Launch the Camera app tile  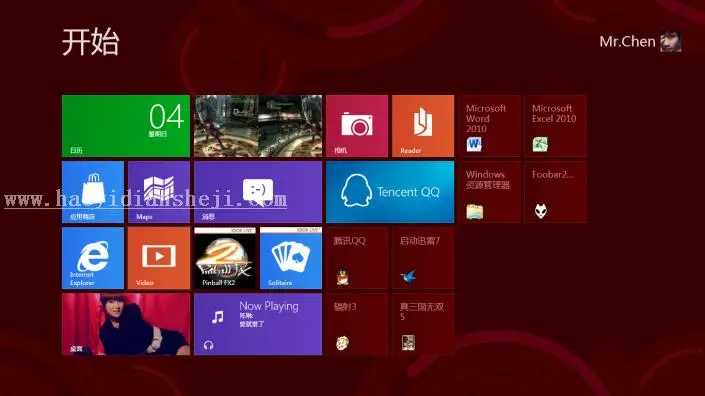tap(357, 126)
